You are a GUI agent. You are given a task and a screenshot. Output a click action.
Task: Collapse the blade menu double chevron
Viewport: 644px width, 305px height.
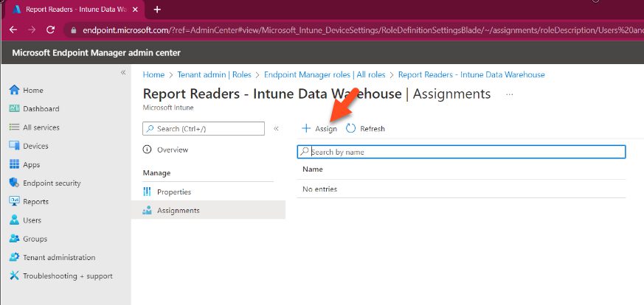[276, 128]
